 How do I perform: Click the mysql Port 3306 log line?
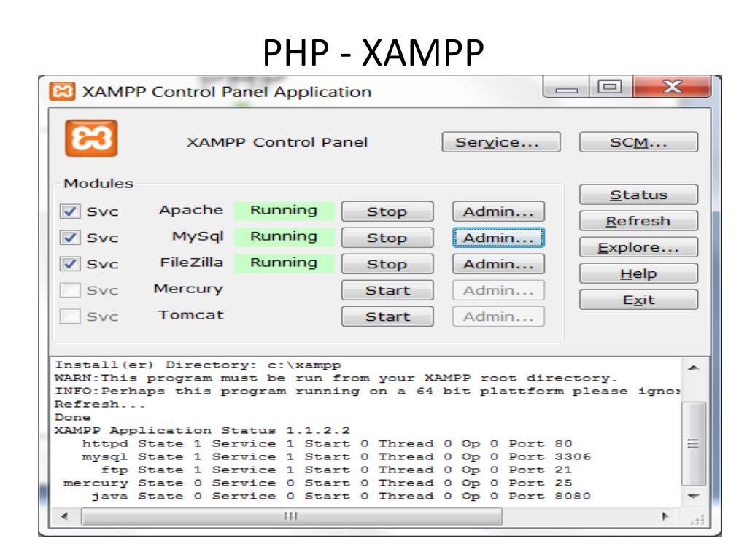point(336,457)
